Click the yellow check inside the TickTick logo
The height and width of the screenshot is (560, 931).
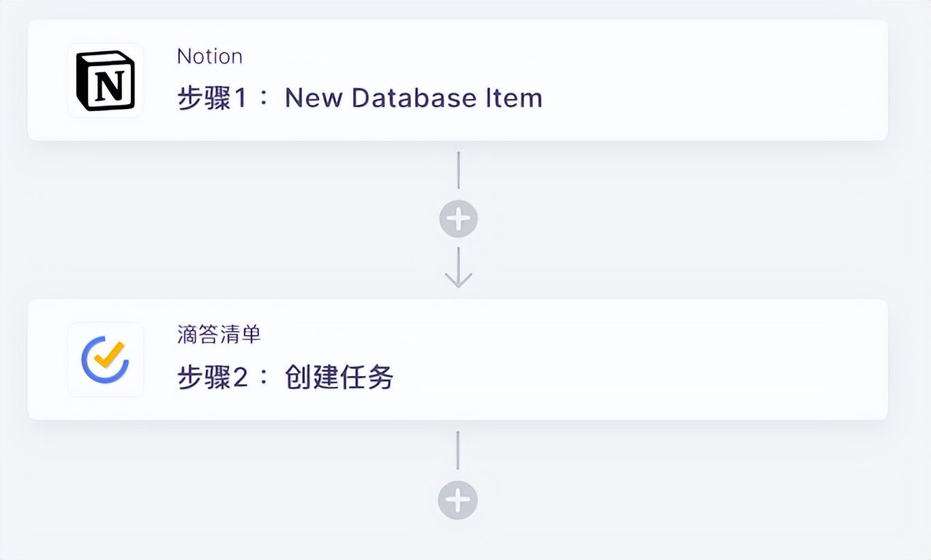coord(109,354)
